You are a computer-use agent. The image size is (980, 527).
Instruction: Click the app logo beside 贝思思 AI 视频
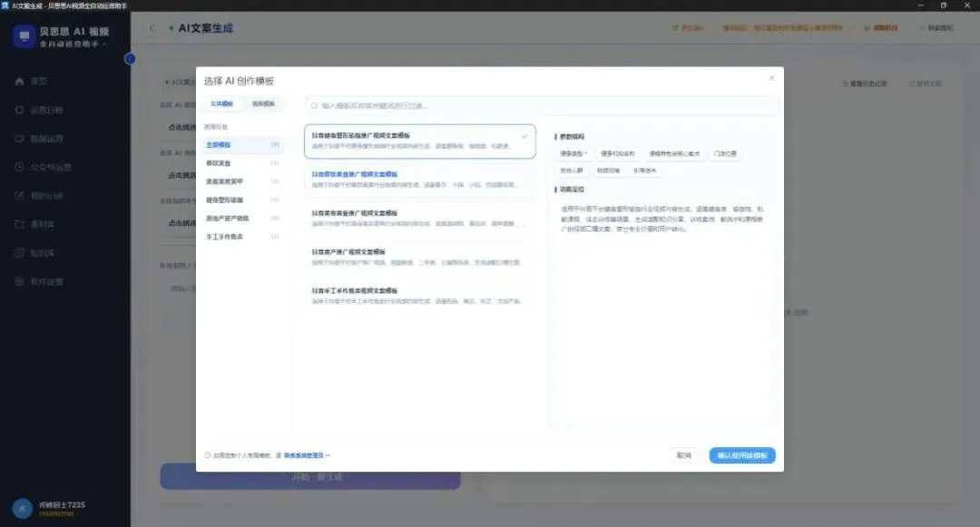(24, 36)
